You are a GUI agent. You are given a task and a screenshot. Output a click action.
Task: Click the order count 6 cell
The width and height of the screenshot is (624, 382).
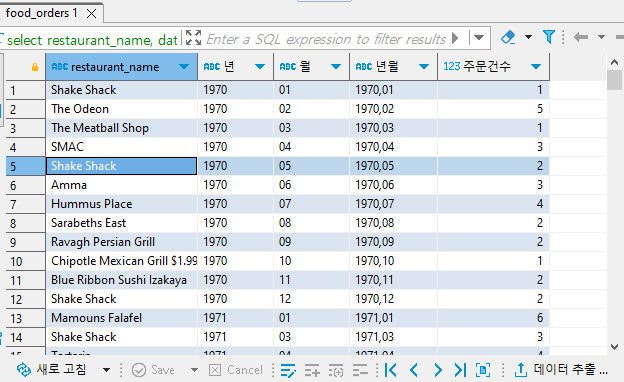(493, 318)
